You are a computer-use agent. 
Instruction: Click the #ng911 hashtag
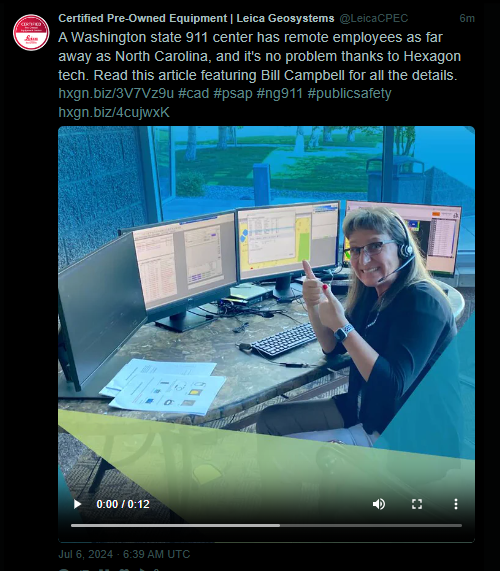[280, 94]
